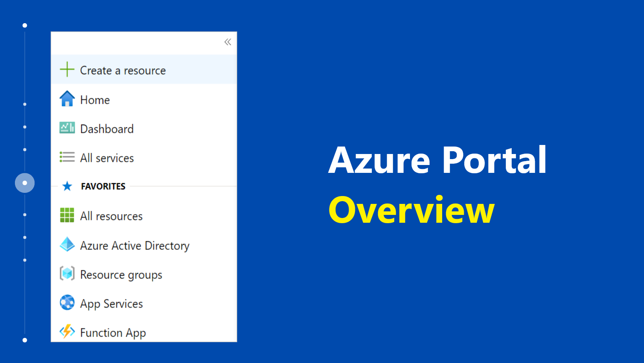Open the Function App label
Viewport: 644px width, 363px height.
click(x=113, y=333)
